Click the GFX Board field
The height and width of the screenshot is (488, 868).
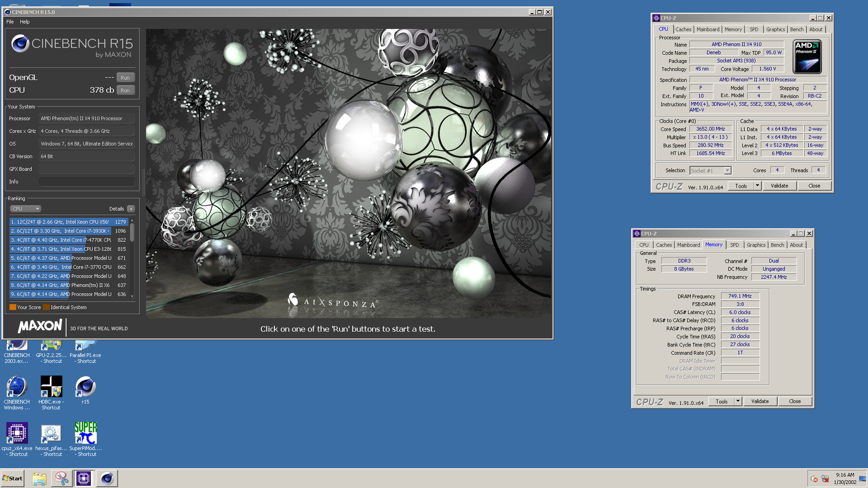tap(87, 169)
